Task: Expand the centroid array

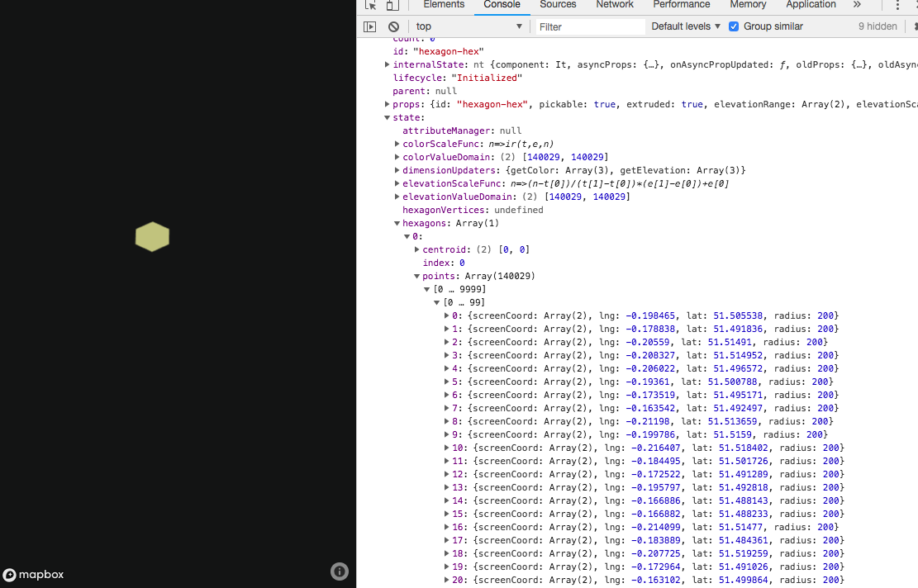Action: tap(416, 249)
